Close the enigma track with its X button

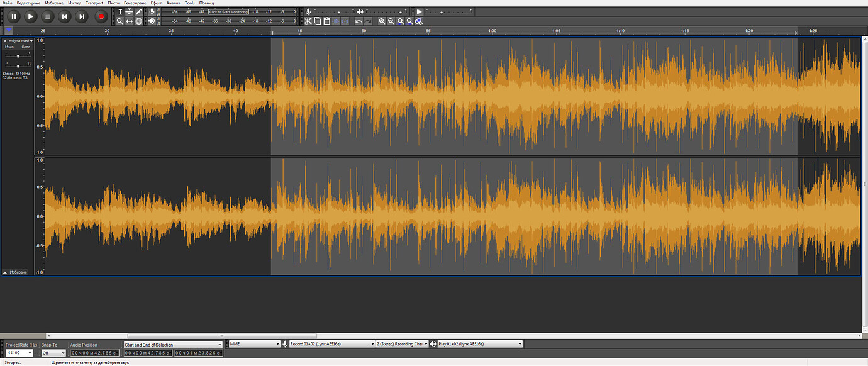point(5,39)
